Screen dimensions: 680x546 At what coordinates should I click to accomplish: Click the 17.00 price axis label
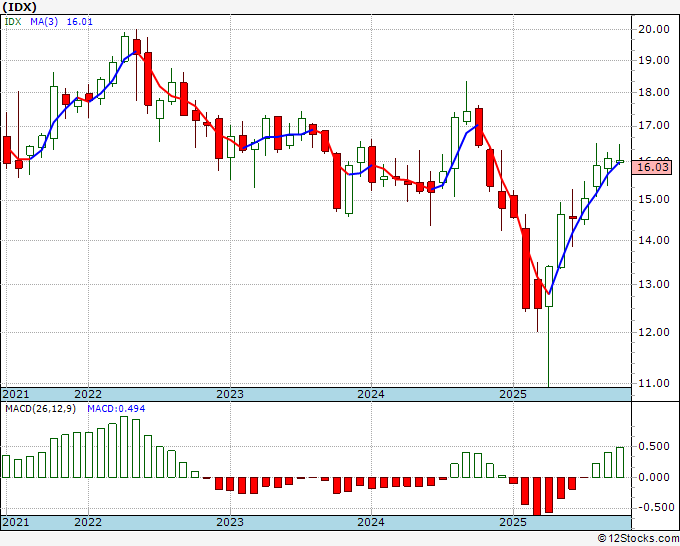pos(654,126)
